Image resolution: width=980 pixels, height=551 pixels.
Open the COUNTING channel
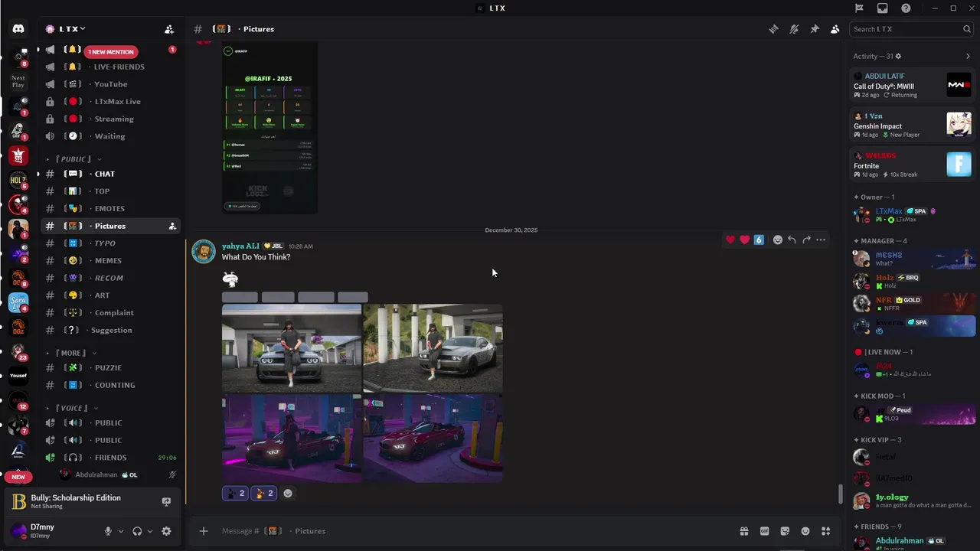111,385
